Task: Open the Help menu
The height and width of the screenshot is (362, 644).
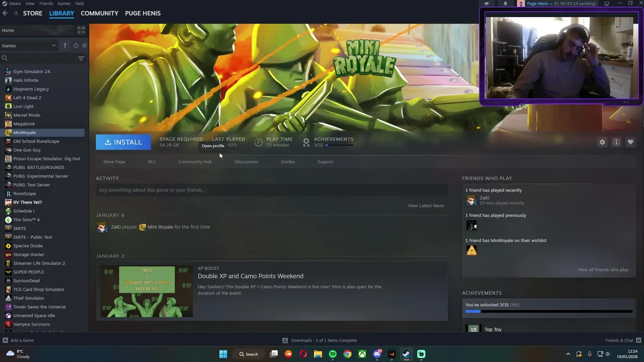Action: click(x=79, y=4)
